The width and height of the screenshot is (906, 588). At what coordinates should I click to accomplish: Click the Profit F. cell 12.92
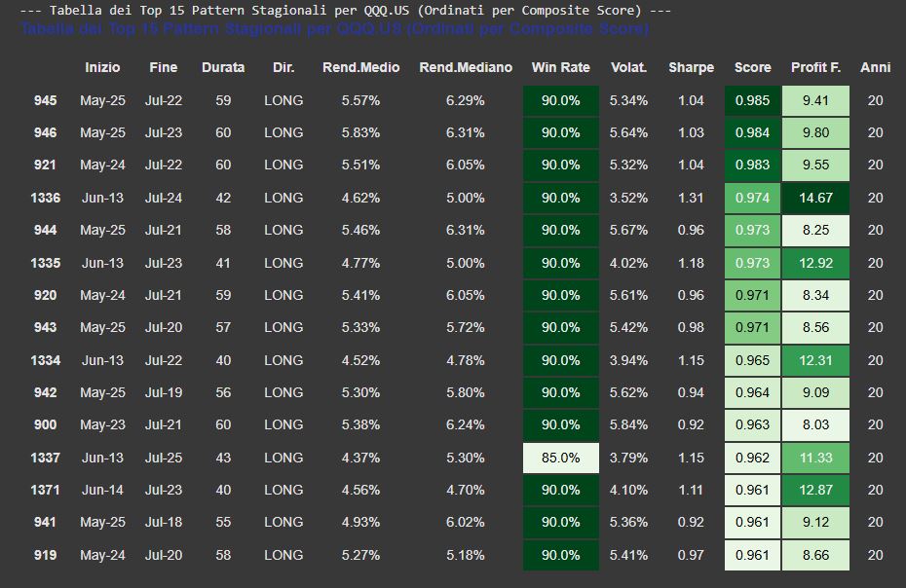tap(815, 264)
